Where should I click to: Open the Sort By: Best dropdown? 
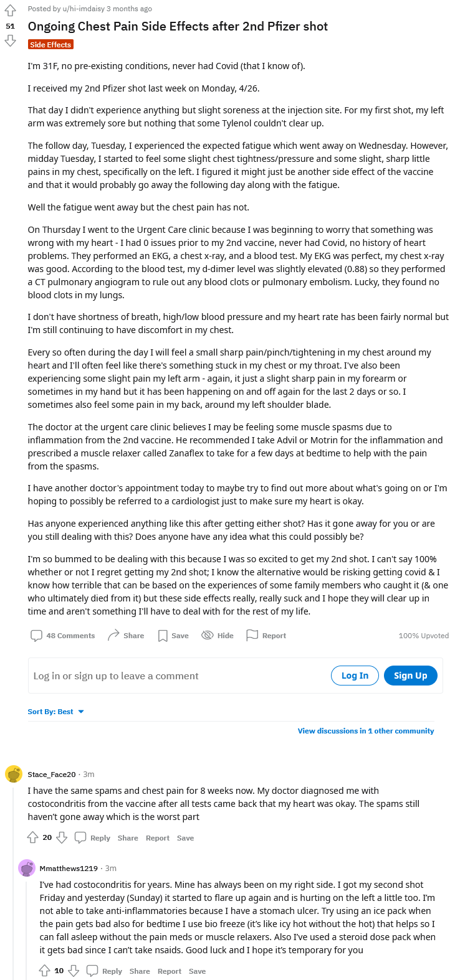[56, 712]
